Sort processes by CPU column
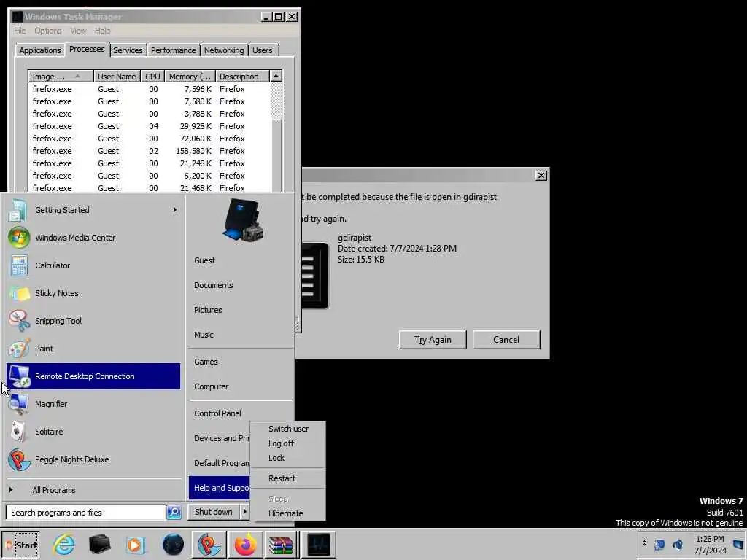This screenshot has width=747, height=560. click(152, 76)
